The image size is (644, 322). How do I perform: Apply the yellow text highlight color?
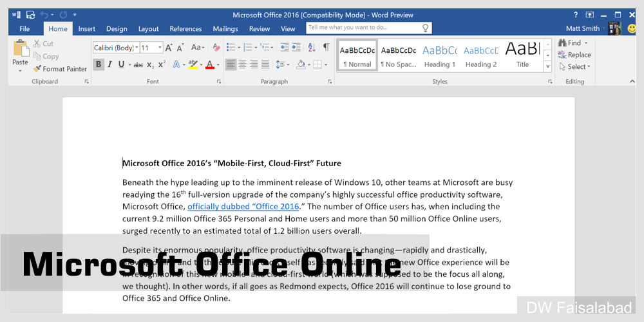point(193,64)
